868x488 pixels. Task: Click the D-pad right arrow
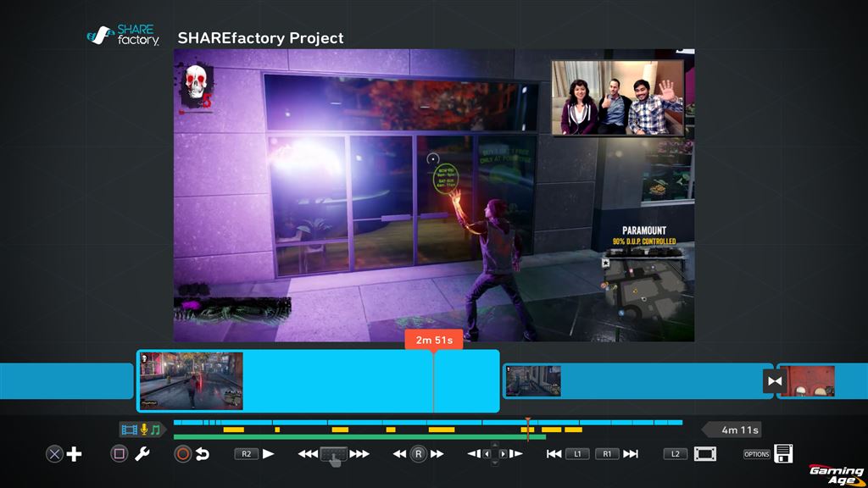pyautogui.click(x=504, y=454)
